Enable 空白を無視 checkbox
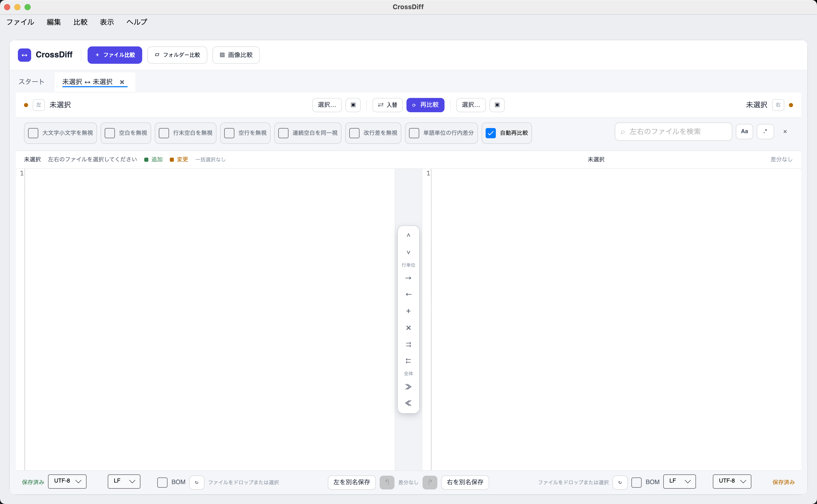This screenshot has height=504, width=817. tap(110, 133)
